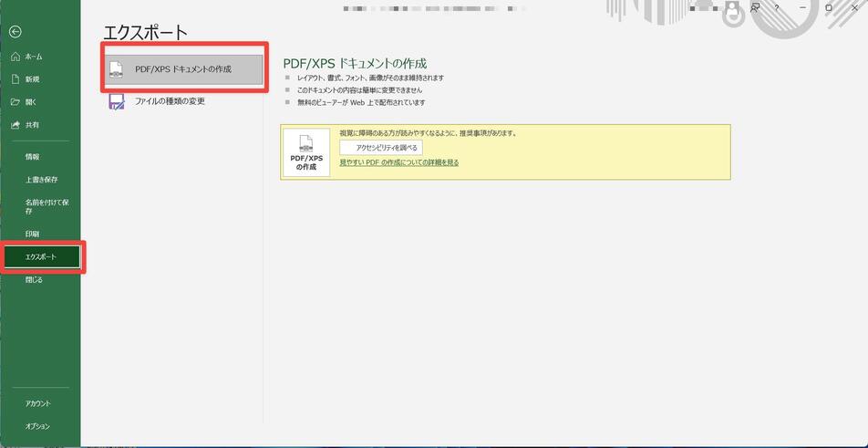Open 見やすい PDF の作成についての詳細を見る link
The width and height of the screenshot is (868, 448).
click(x=399, y=162)
